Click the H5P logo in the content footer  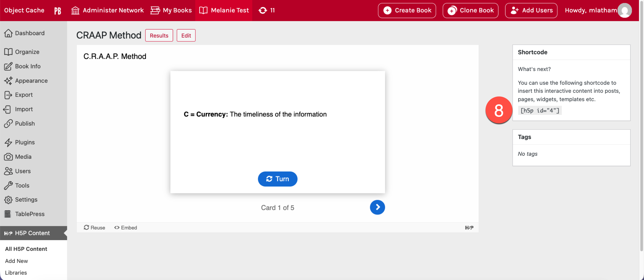tap(469, 228)
